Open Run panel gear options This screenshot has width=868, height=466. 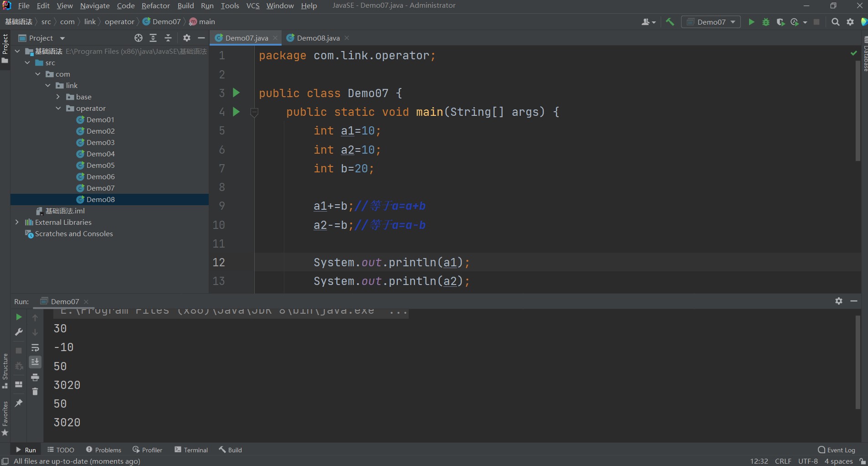tap(839, 301)
